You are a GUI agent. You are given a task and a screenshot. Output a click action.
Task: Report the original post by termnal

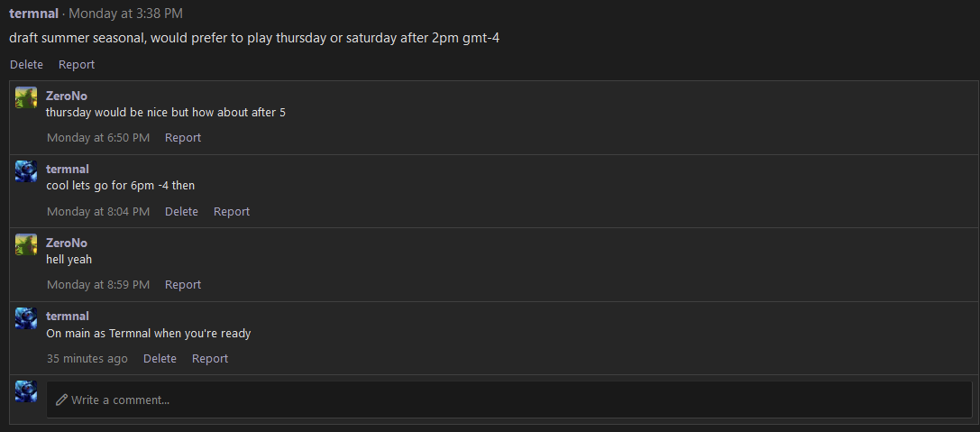click(77, 64)
